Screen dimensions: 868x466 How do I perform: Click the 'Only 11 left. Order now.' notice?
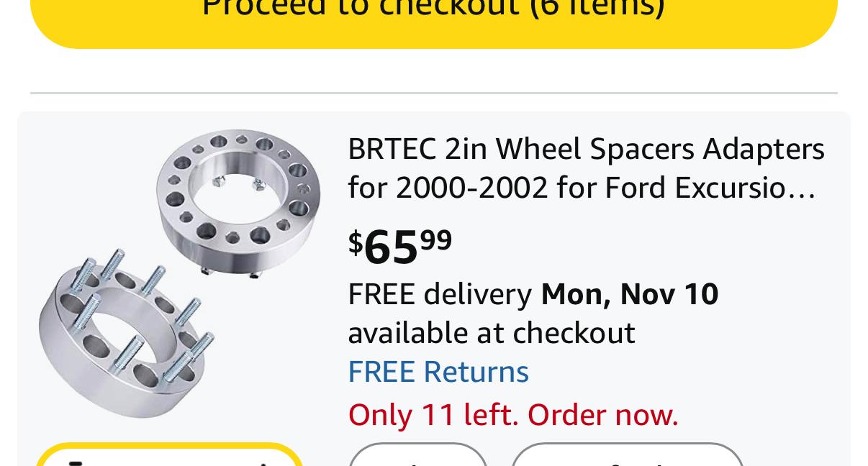click(x=513, y=415)
